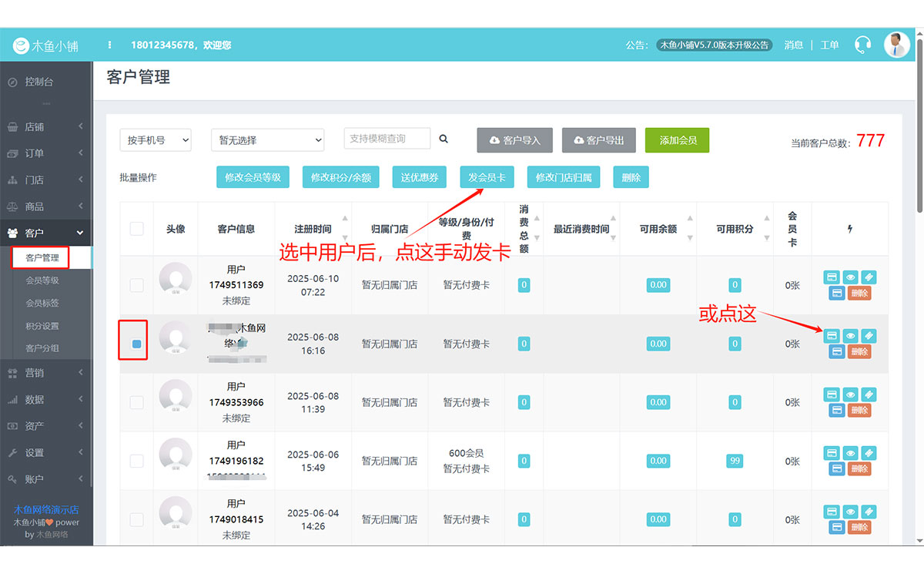View details of user 1749018415
Screen dimensions: 924x574
(850, 512)
